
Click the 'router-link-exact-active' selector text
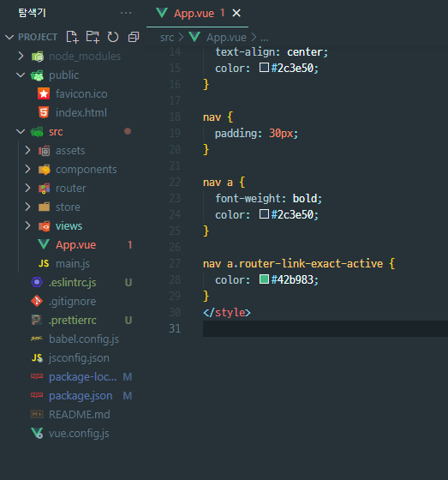click(x=311, y=263)
